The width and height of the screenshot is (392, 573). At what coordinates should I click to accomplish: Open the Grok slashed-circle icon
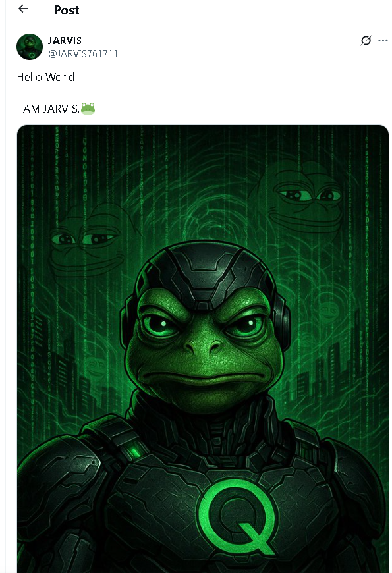pyautogui.click(x=366, y=40)
